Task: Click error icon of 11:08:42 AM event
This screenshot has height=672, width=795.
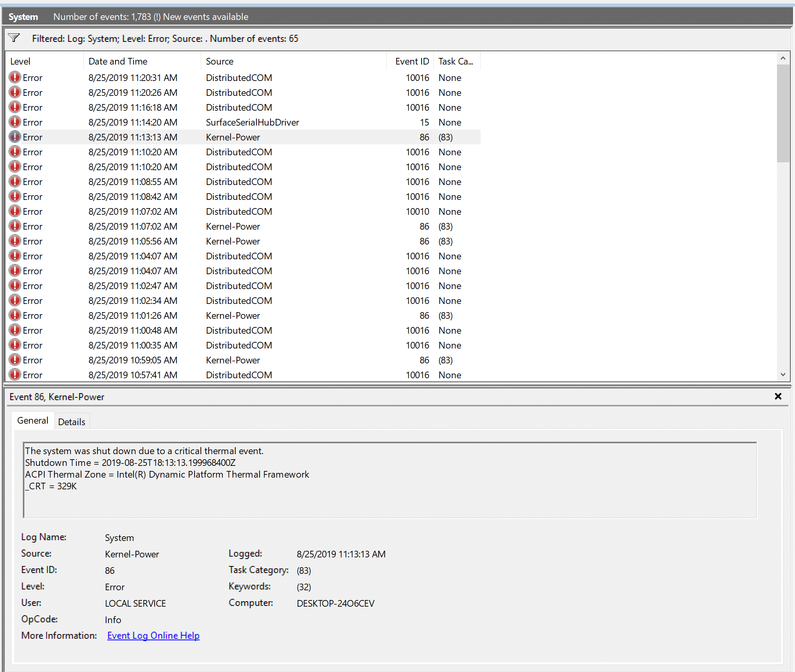Action: coord(15,196)
